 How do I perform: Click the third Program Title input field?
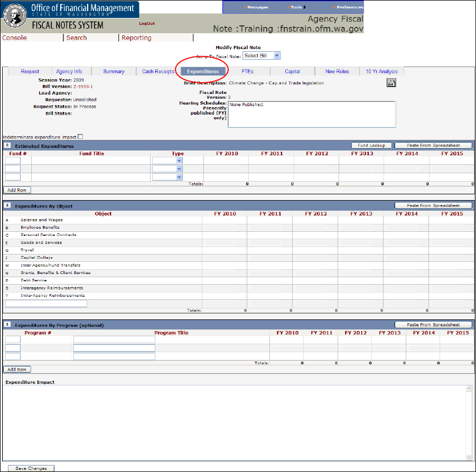pyautogui.click(x=114, y=356)
